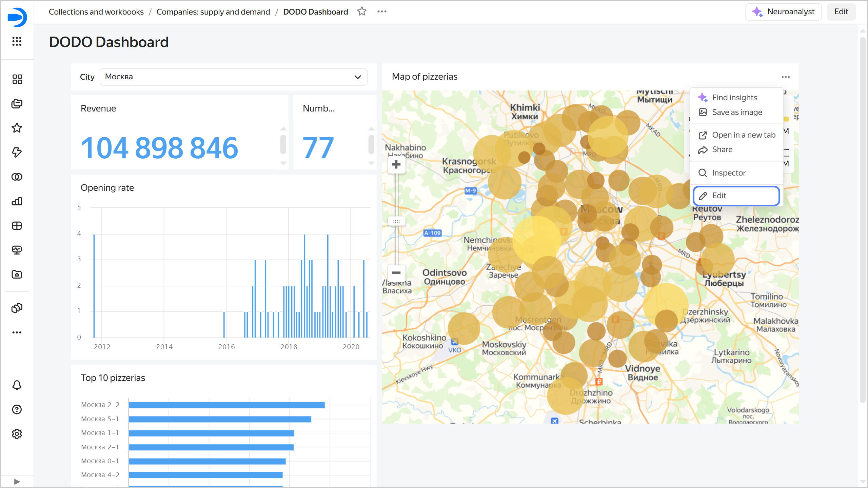Open breadcrumb more options ellipsis
868x488 pixels.
pos(382,12)
